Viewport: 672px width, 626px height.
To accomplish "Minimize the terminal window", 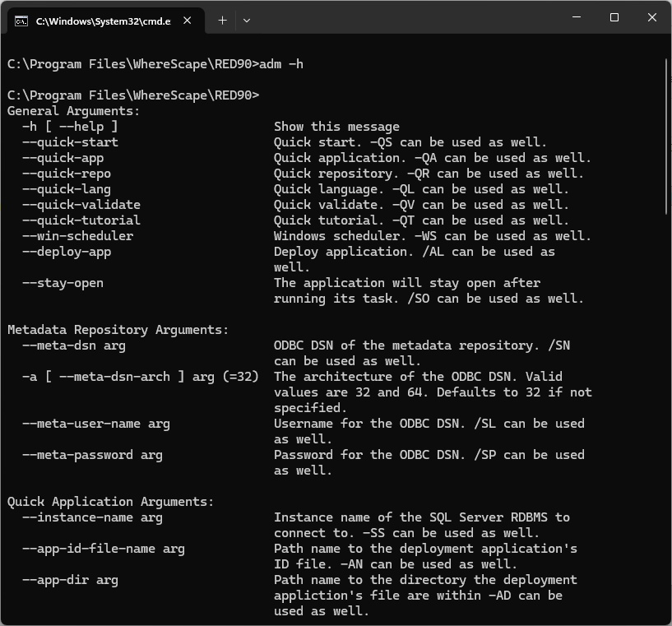I will [576, 17].
